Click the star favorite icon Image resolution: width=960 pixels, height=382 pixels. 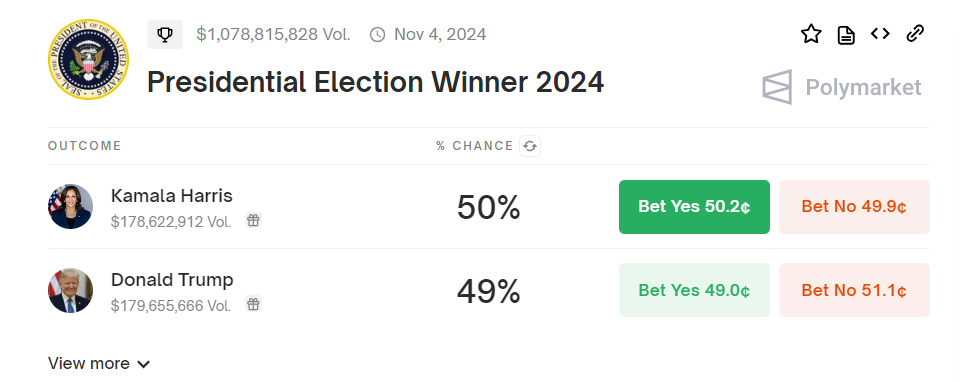(x=811, y=34)
